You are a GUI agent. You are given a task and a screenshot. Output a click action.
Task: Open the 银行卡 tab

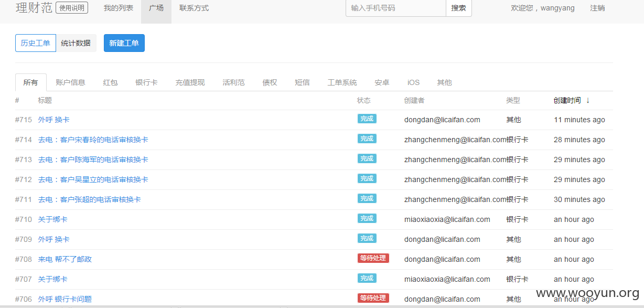coord(146,82)
